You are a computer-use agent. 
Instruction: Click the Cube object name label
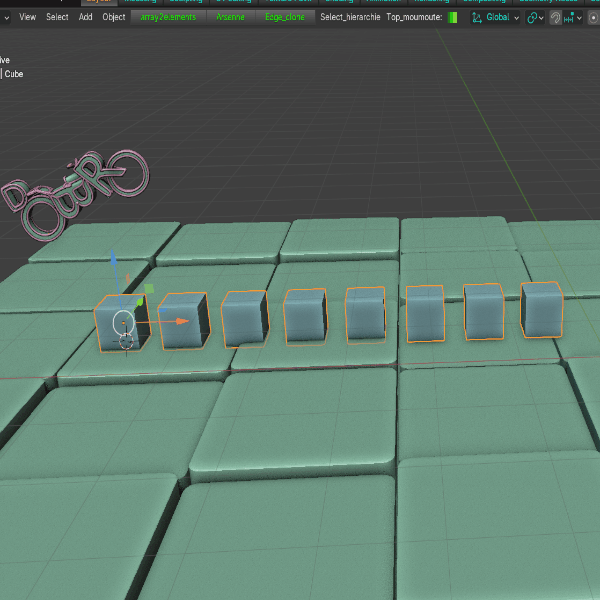pyautogui.click(x=14, y=74)
